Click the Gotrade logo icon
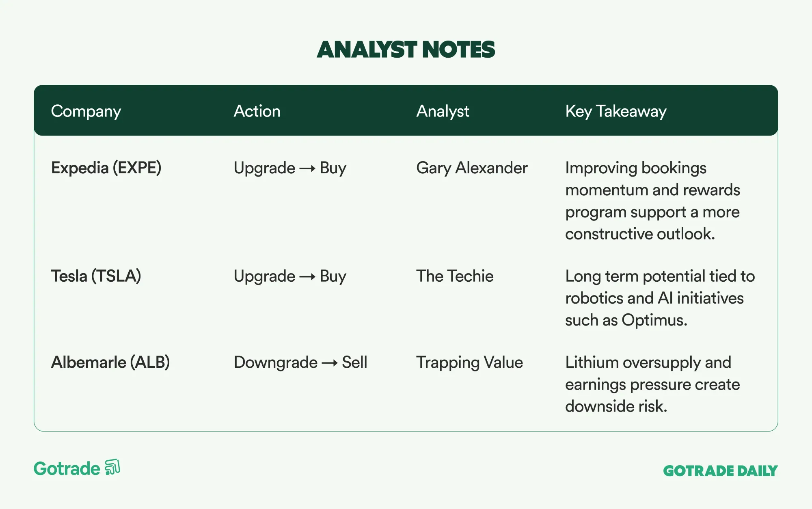This screenshot has width=812, height=509. point(112,467)
